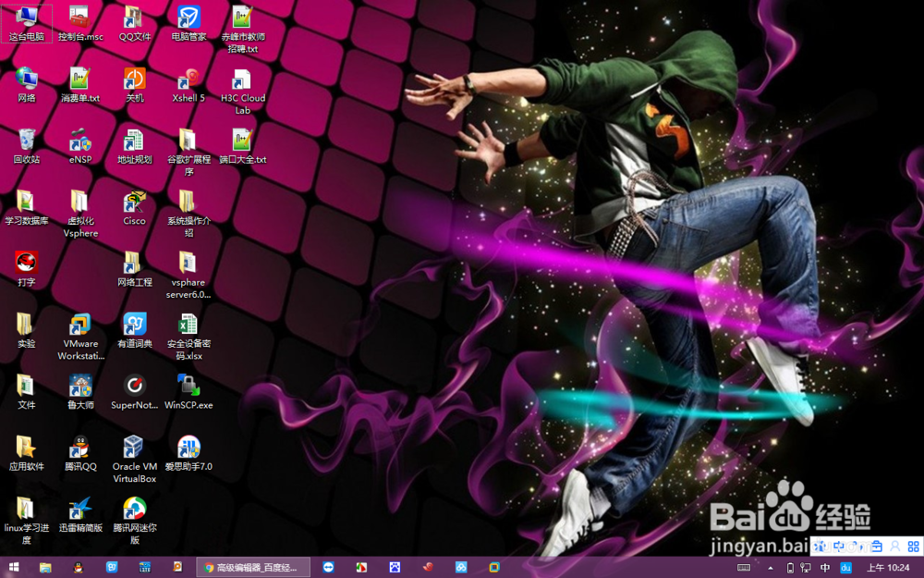Select the 回收站 recycle bin
This screenshot has height=578, width=924.
point(27,146)
